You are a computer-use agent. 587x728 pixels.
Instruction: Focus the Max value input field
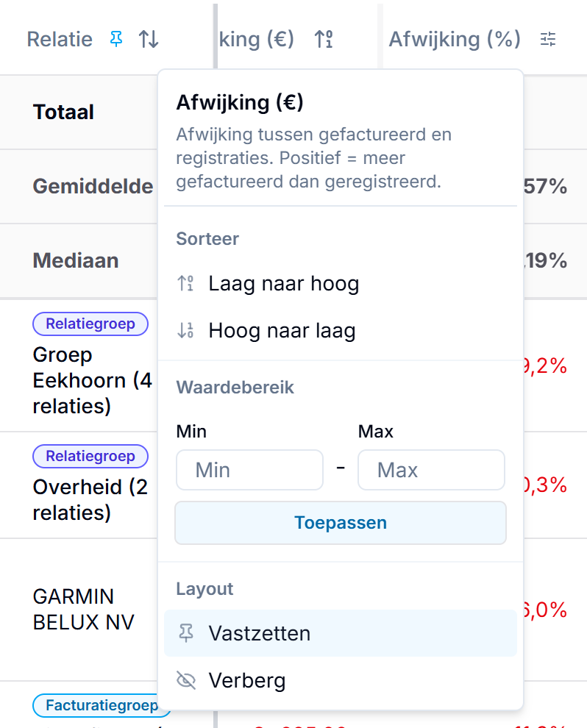click(x=432, y=470)
